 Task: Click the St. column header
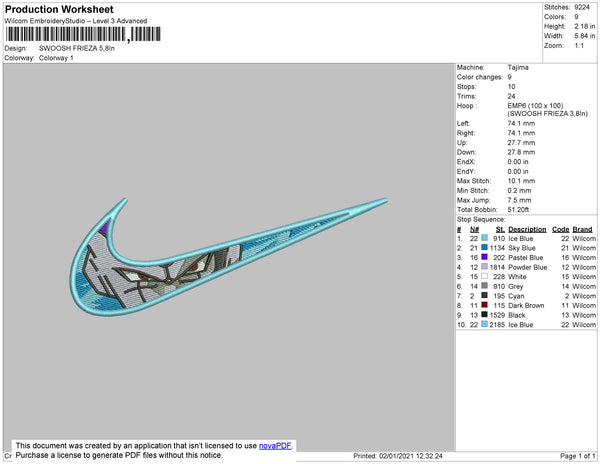(500, 229)
